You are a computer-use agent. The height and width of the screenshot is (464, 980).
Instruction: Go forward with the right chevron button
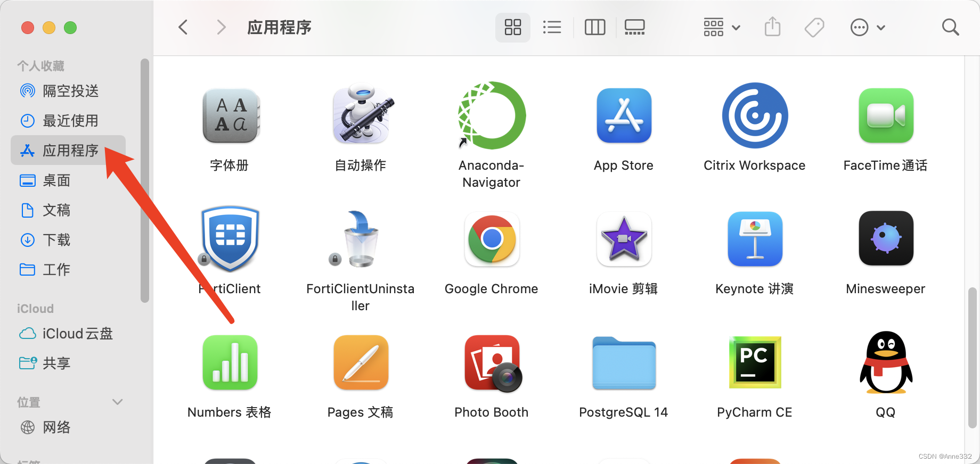221,27
